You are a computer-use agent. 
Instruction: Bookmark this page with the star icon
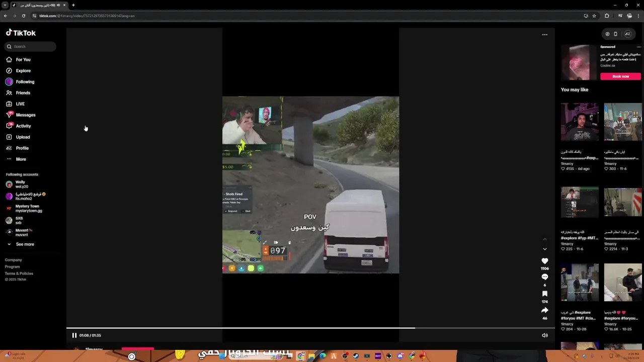click(594, 16)
